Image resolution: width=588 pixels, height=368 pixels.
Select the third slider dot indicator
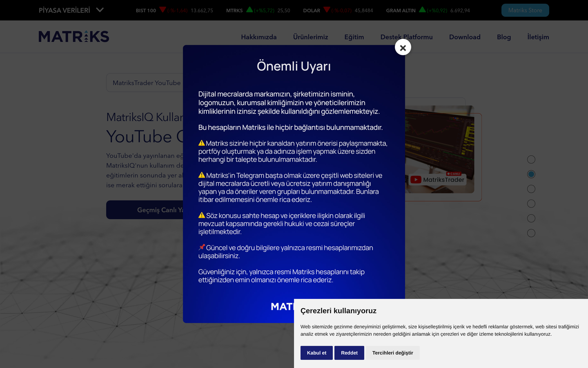531,189
